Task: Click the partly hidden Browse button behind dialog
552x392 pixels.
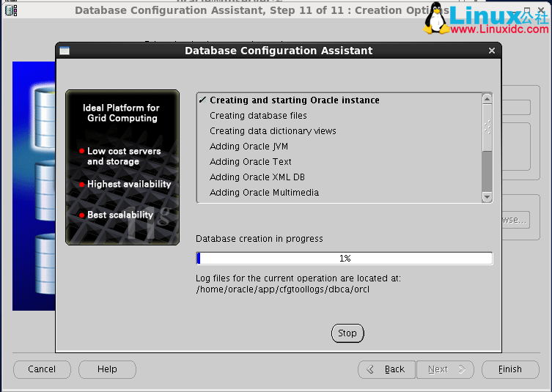Action: [515, 220]
